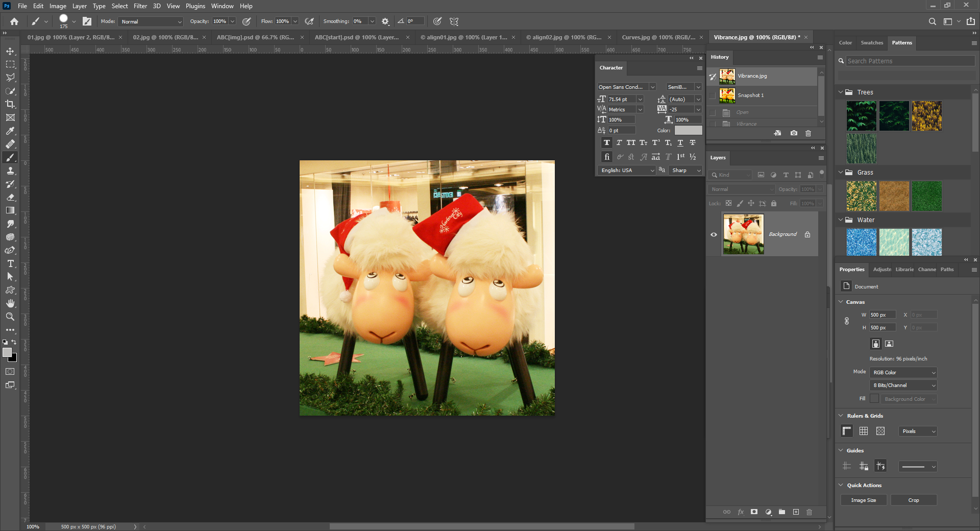
Task: Swap foreground and background colors
Action: click(x=14, y=342)
